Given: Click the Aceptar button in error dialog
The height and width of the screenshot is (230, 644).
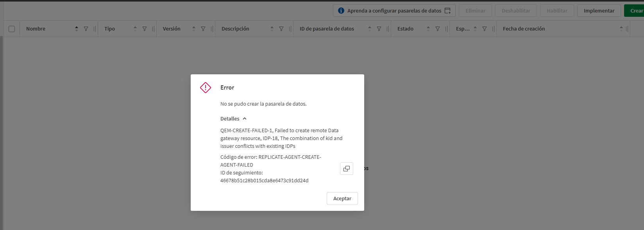Looking at the screenshot, I should click(342, 198).
